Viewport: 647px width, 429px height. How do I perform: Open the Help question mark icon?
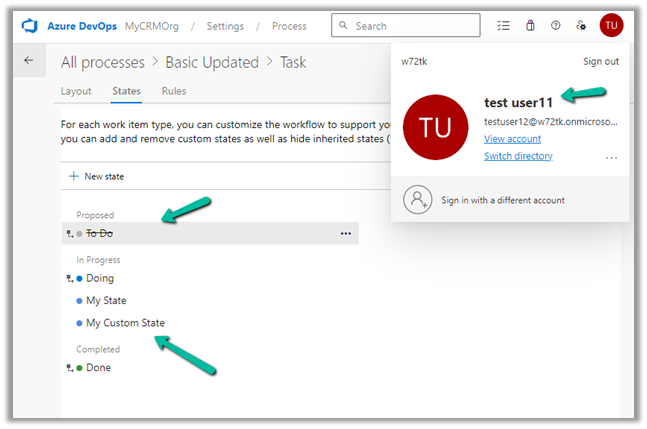555,26
